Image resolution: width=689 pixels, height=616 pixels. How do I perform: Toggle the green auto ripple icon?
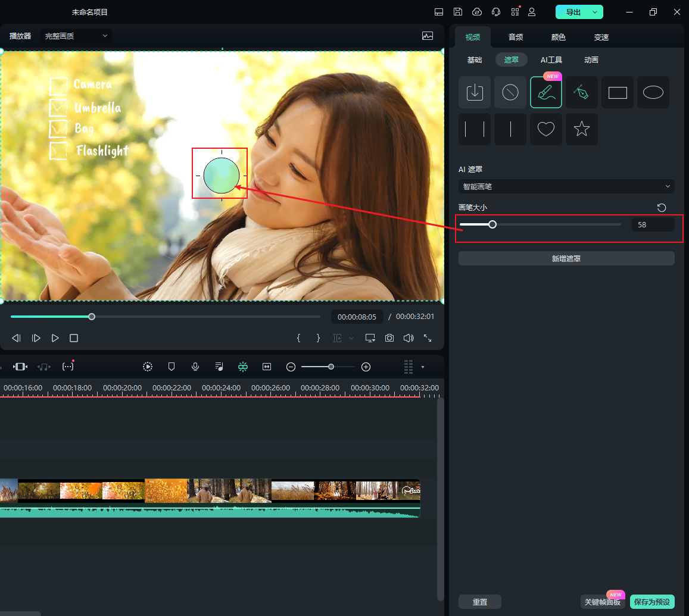tap(243, 367)
